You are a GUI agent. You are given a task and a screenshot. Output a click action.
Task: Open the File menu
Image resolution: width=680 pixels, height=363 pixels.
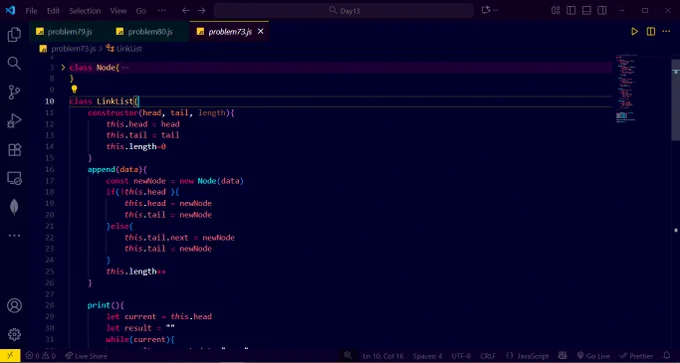tap(31, 10)
